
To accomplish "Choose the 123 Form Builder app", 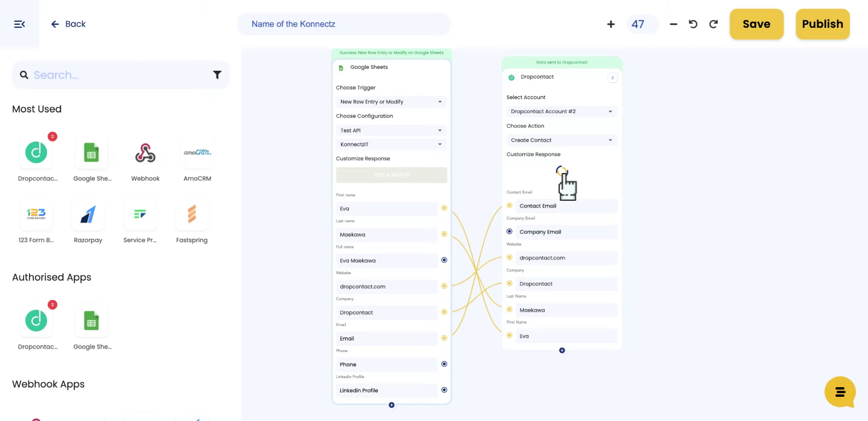I will click(36, 214).
